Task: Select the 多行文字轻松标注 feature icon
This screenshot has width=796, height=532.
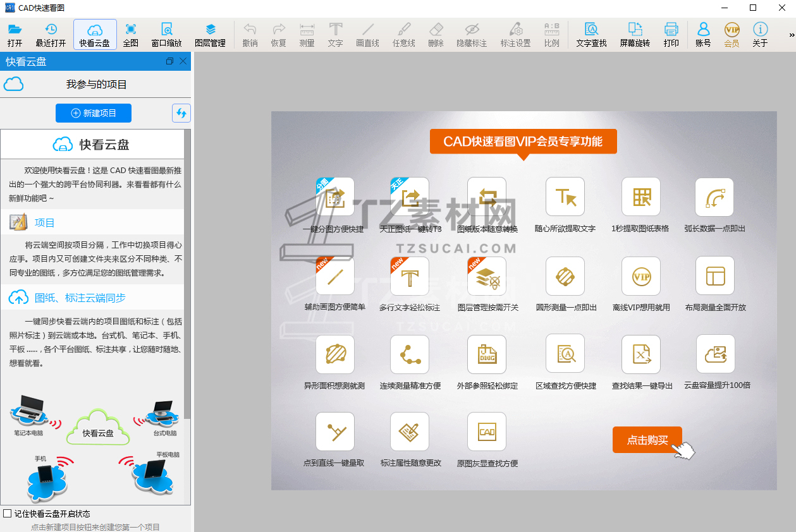Action: (410, 275)
